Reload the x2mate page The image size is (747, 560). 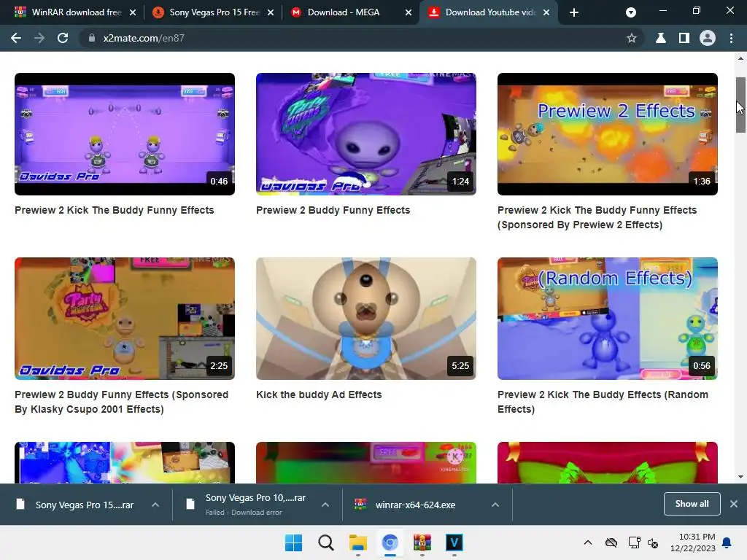point(63,38)
